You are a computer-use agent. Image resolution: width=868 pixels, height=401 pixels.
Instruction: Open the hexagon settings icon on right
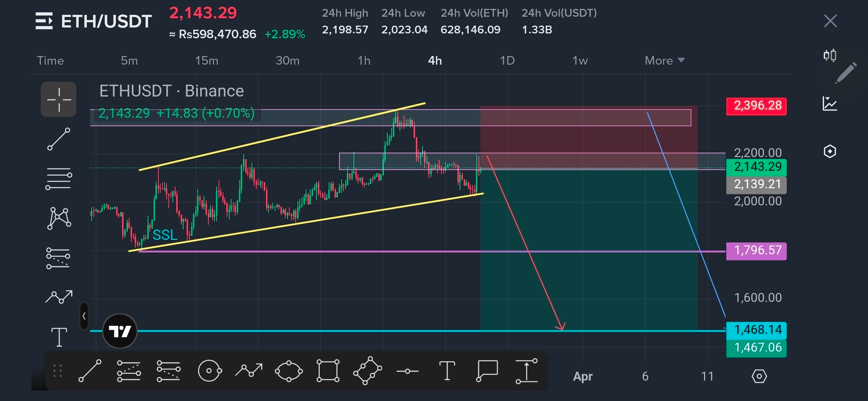830,151
